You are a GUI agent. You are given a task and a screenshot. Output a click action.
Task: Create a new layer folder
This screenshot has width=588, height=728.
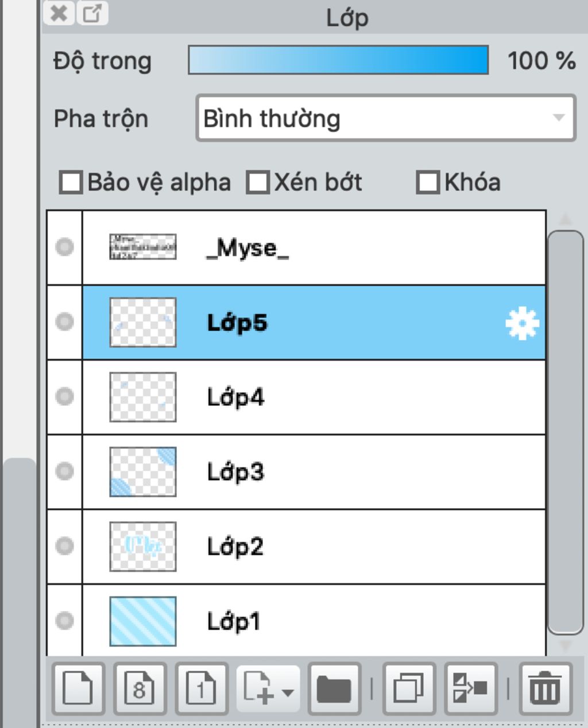(x=334, y=688)
